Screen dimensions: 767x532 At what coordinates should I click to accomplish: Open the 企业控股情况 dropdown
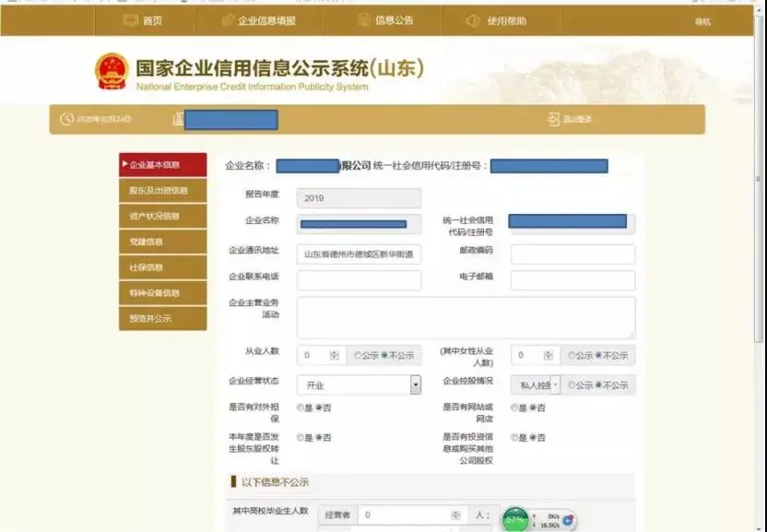tap(555, 385)
